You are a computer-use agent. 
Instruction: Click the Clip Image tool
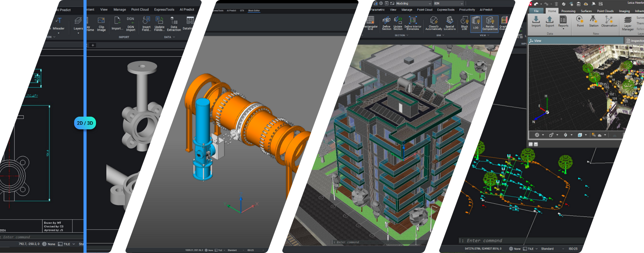101,24
